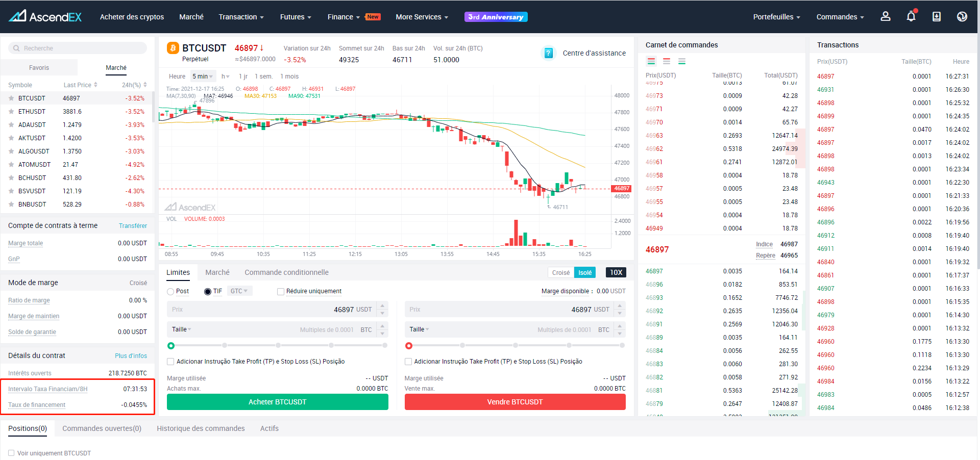Toggle favorite star for BNBUSDT
The height and width of the screenshot is (460, 980).
(11, 205)
